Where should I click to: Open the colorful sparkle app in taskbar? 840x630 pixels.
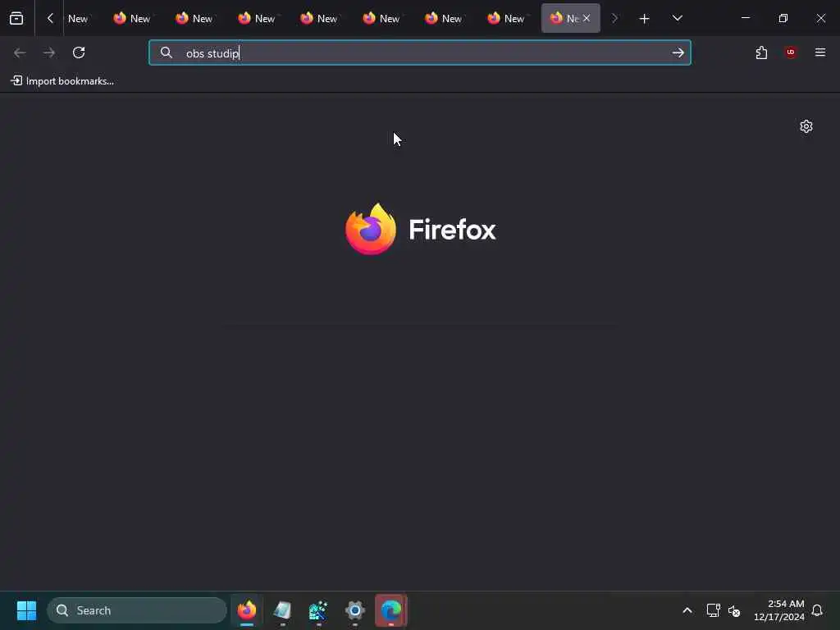click(x=319, y=610)
